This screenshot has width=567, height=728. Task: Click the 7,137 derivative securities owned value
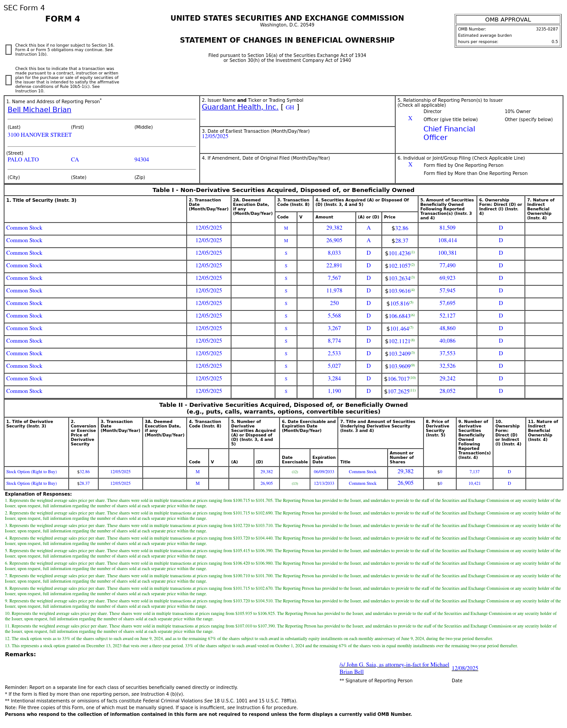(475, 472)
